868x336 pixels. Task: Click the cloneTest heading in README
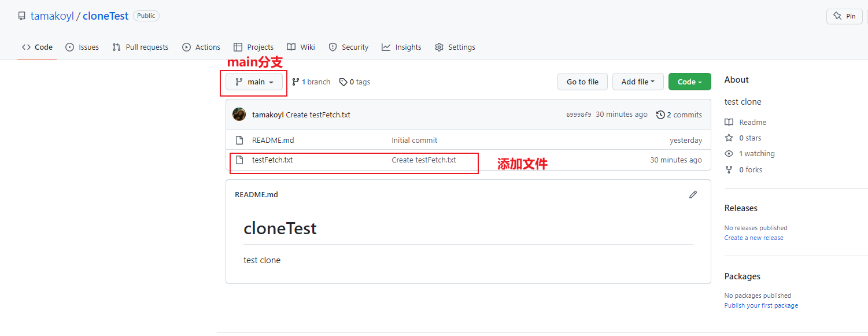[280, 228]
